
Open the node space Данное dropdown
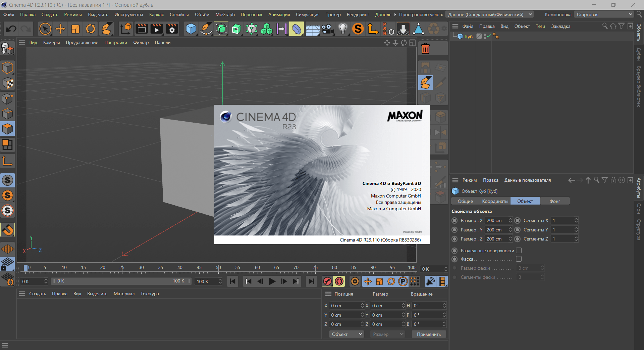tap(490, 14)
